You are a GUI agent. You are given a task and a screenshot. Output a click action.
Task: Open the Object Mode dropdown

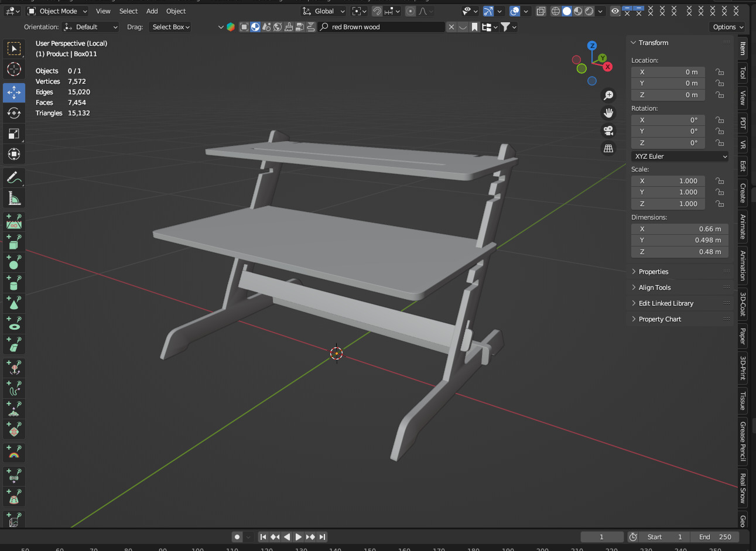pos(57,11)
